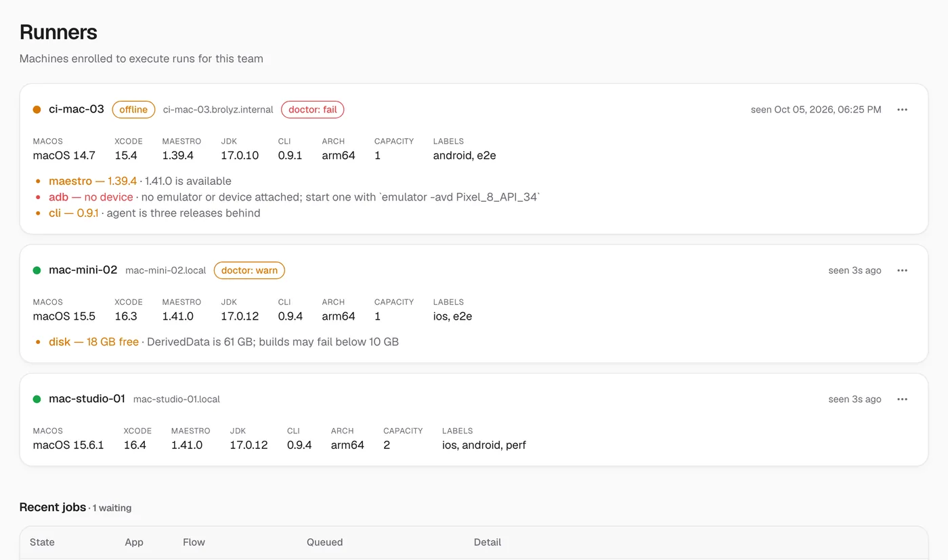The height and width of the screenshot is (560, 948).
Task: Click the green status dot beside mac-mini-02
Action: click(x=37, y=270)
